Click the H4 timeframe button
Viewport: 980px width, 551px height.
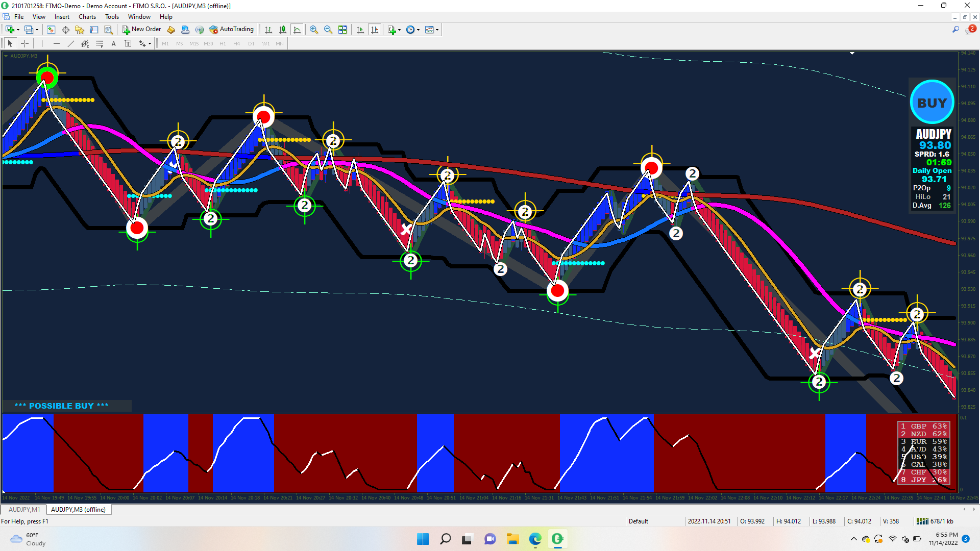[x=236, y=44]
